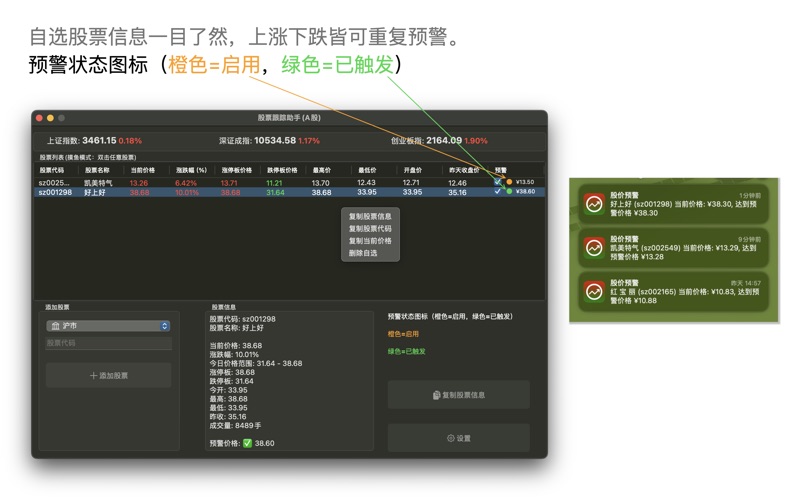Screen dimensions: 800x500
Task: Click the 6.42% change cell
Action: (186, 183)
